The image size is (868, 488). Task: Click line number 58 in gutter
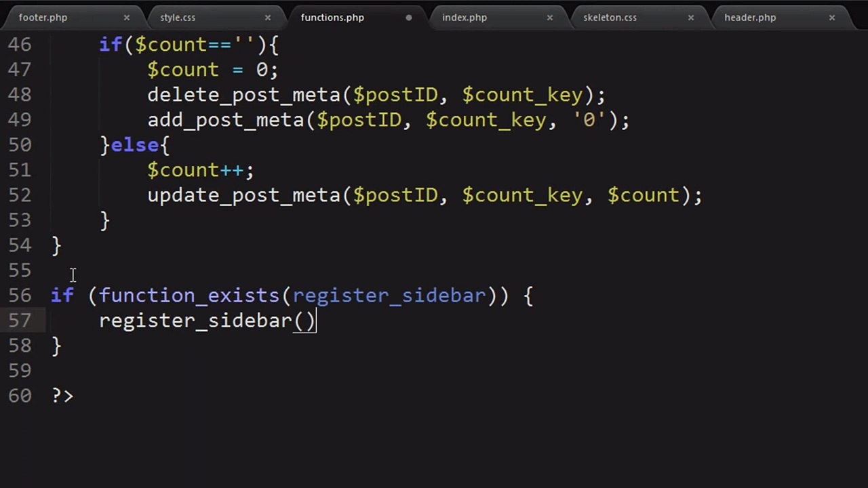tap(20, 346)
